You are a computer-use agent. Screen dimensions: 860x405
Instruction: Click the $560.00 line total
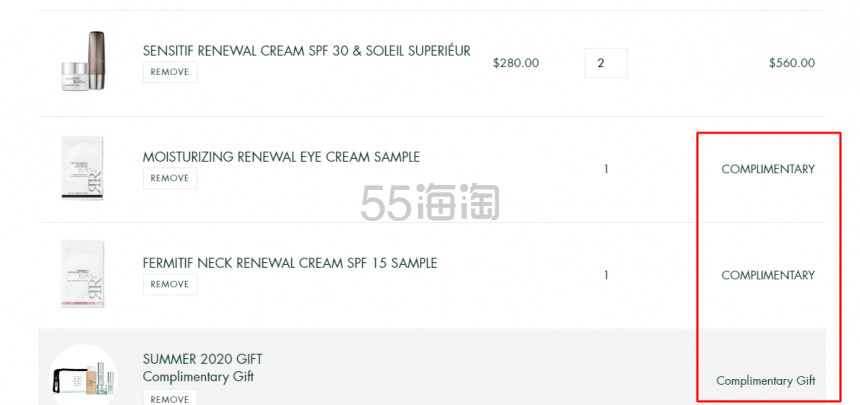click(x=792, y=63)
